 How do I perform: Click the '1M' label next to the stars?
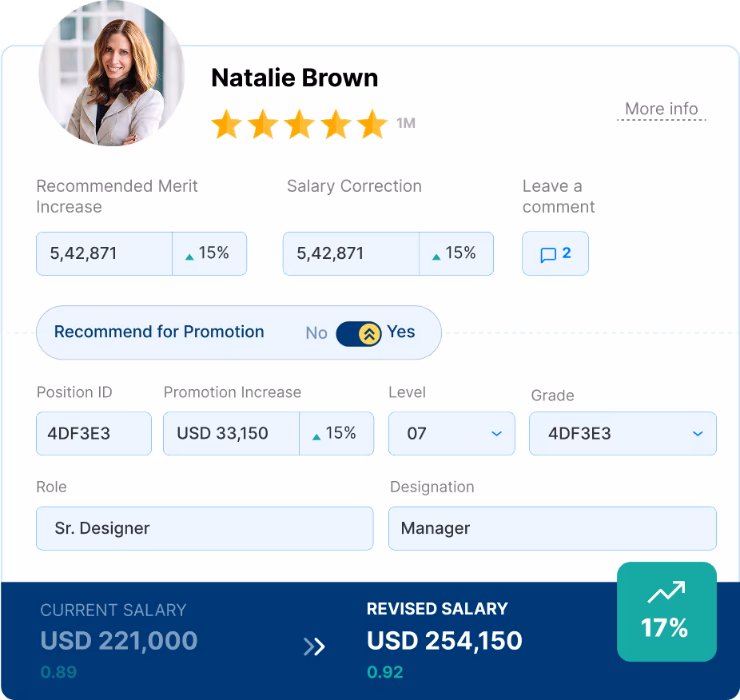[x=406, y=124]
